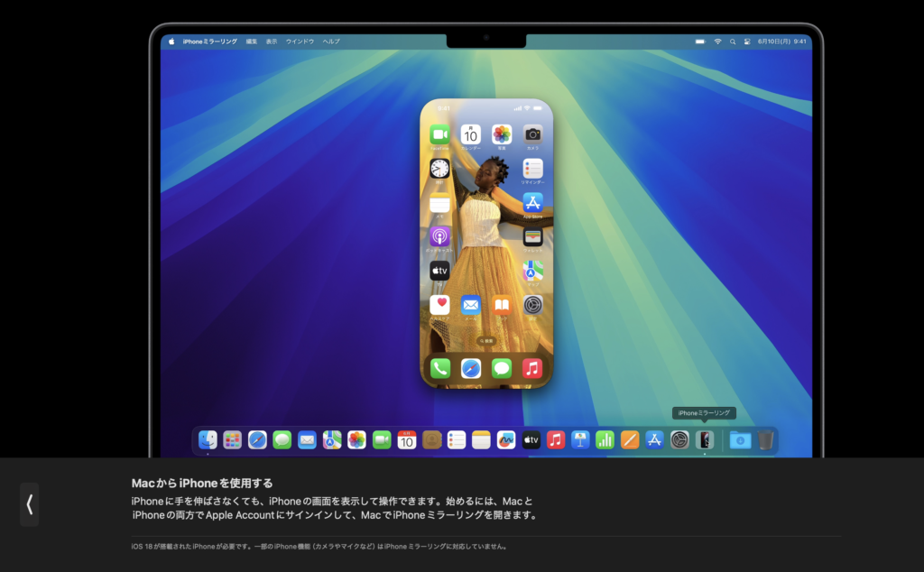Launch Keynote from the Mac dock
The height and width of the screenshot is (572, 924).
(x=580, y=439)
